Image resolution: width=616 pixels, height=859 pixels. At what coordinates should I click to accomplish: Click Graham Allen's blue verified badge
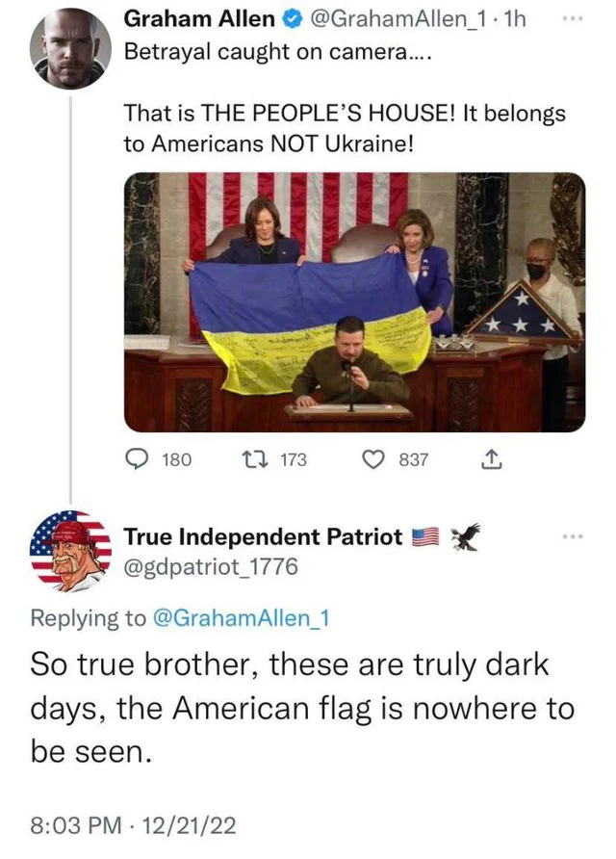294,19
